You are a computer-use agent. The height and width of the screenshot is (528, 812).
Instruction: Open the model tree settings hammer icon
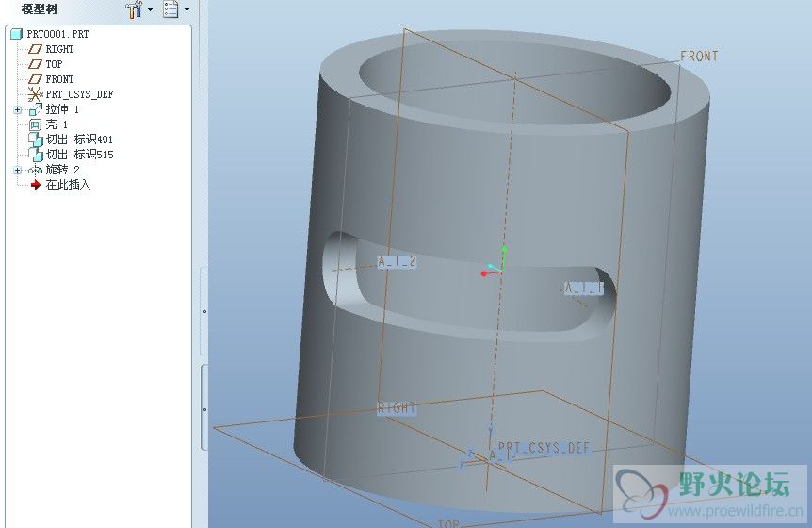tap(133, 9)
